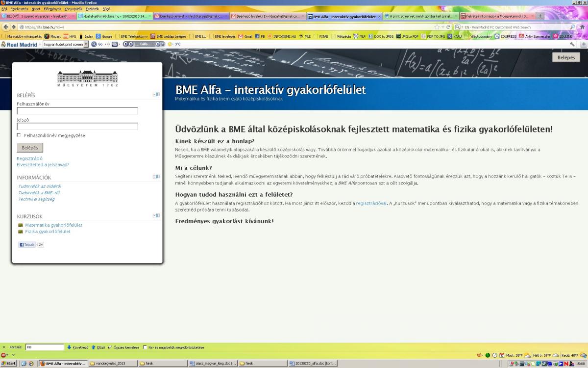Click the Go search button in Real Madrid toolbar
Viewport: 588px width, 368px height.
click(x=97, y=44)
